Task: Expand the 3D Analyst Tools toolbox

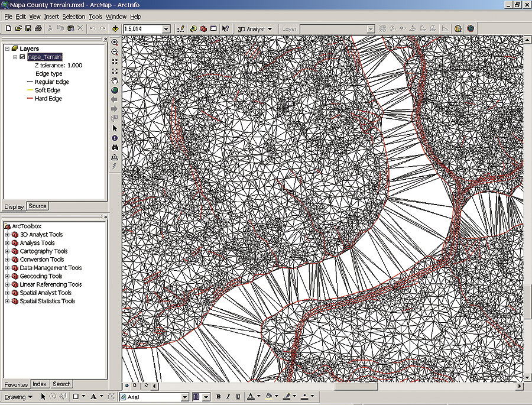Action: (7, 235)
